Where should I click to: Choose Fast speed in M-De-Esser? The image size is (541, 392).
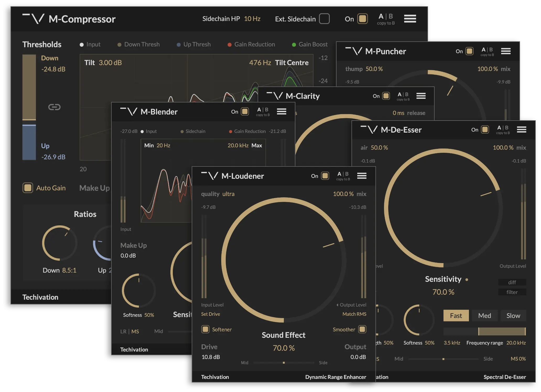[x=456, y=315]
